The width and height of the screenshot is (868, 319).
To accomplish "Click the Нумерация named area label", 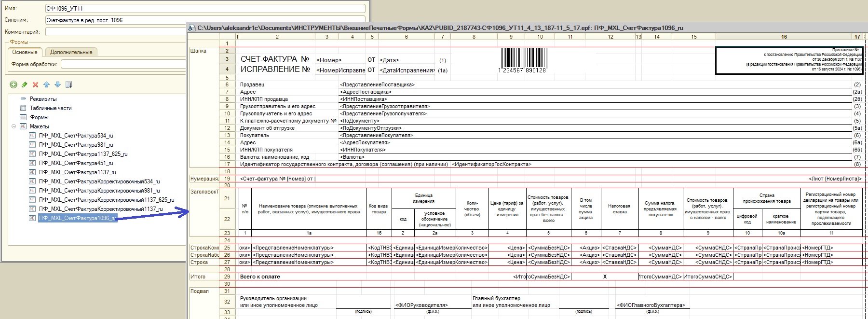I will coord(204,179).
